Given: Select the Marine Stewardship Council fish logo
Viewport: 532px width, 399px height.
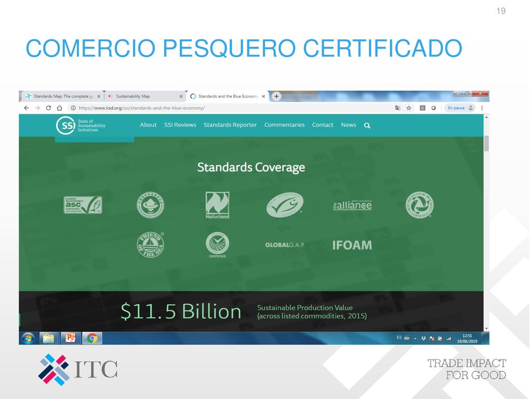Looking at the screenshot, I should click(x=285, y=205).
